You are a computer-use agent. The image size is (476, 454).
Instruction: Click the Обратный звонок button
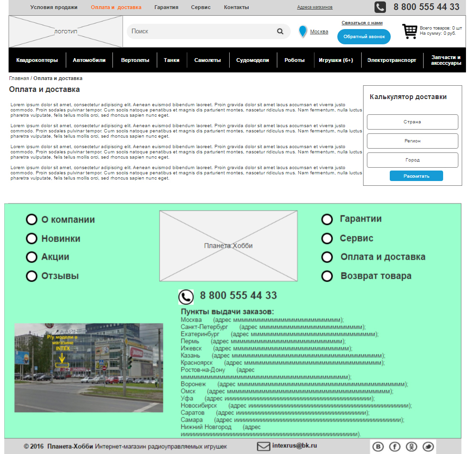point(364,37)
